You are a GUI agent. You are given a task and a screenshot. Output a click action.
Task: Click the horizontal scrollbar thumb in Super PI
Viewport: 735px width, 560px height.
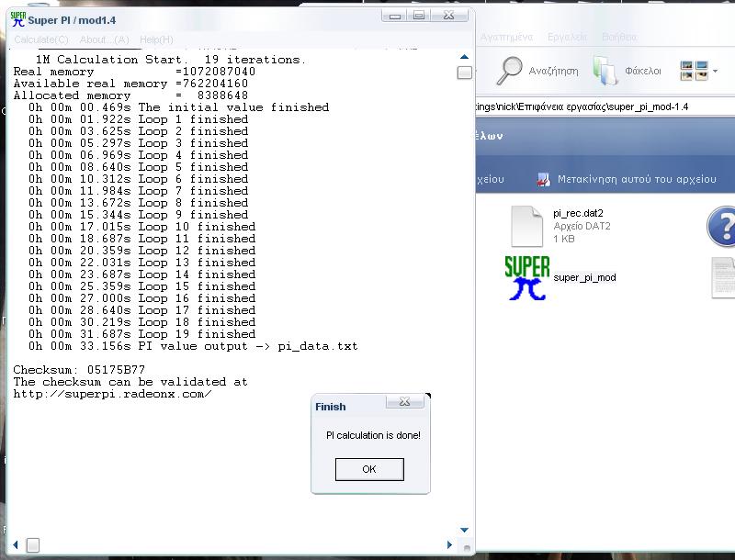click(33, 545)
